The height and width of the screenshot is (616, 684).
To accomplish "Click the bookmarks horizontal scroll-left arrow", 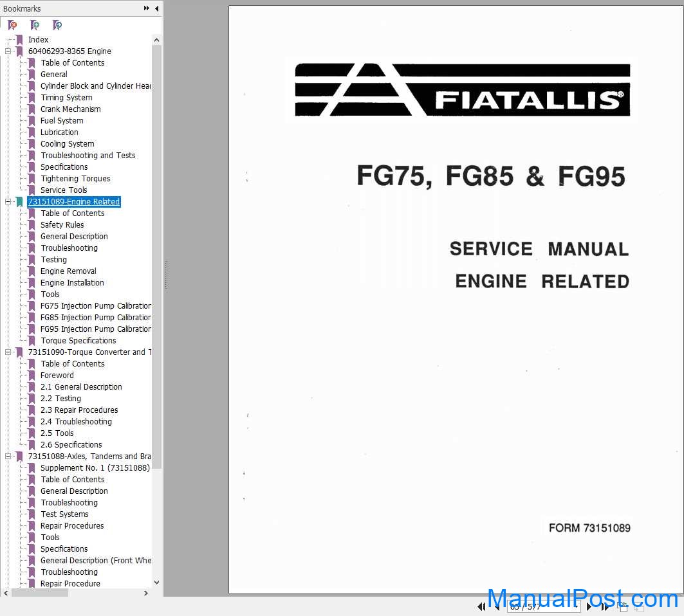I will point(6,593).
